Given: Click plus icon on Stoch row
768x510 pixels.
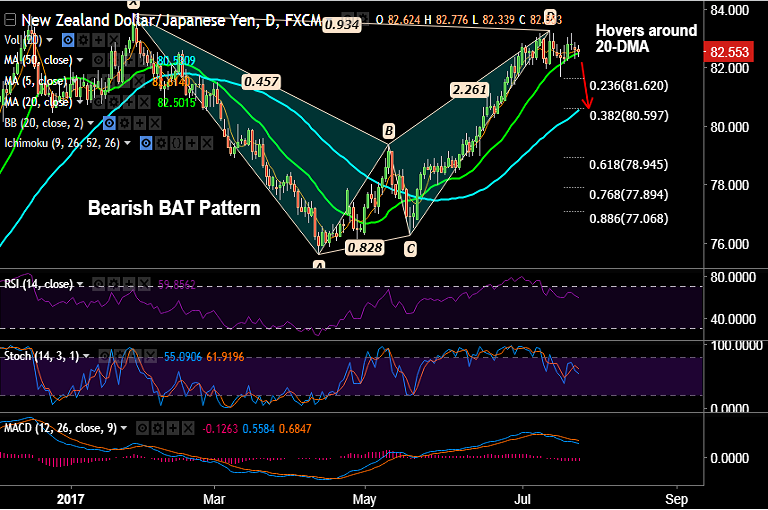Looking at the screenshot, I should pyautogui.click(x=135, y=356).
